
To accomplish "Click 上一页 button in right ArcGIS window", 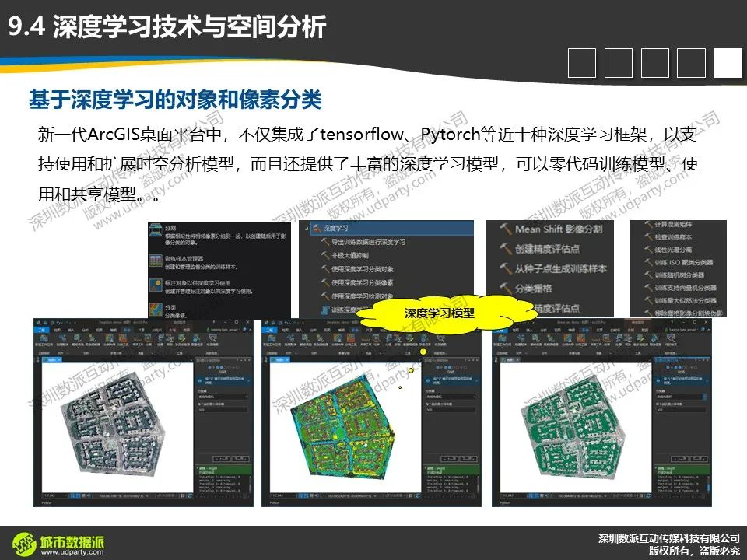I will [680, 459].
